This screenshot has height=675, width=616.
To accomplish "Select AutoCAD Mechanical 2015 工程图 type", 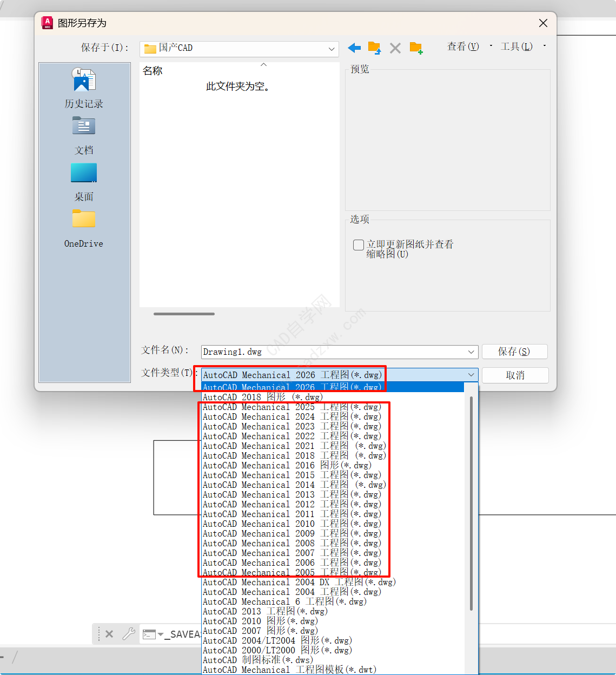I will [x=333, y=475].
